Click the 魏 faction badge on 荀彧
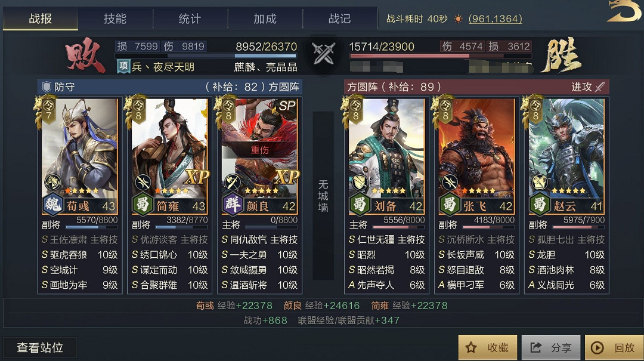Screen dimensions: 644x361 pyautogui.click(x=52, y=204)
